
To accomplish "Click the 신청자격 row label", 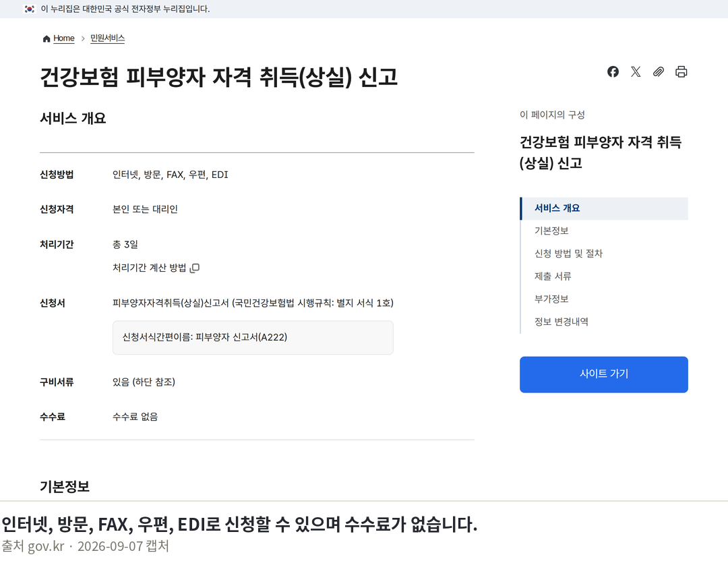I will (x=57, y=210).
